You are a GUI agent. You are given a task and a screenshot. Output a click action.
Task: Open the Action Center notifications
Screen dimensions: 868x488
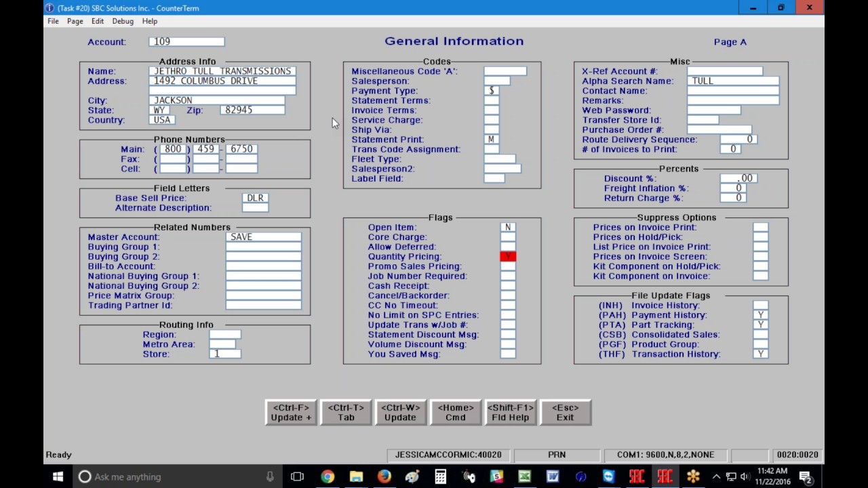pos(804,476)
